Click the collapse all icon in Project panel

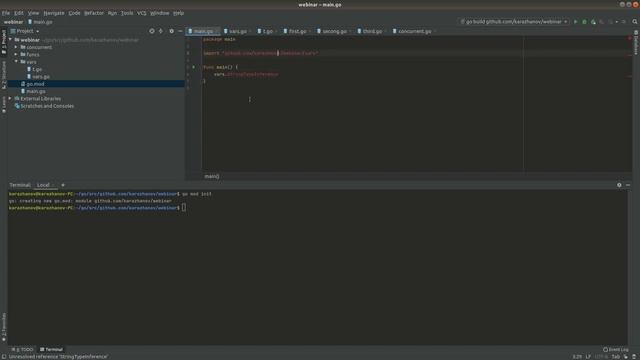click(161, 31)
